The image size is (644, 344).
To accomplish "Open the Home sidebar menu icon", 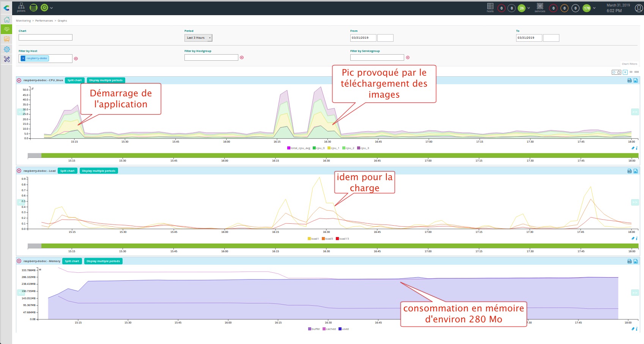I will click(x=6, y=20).
